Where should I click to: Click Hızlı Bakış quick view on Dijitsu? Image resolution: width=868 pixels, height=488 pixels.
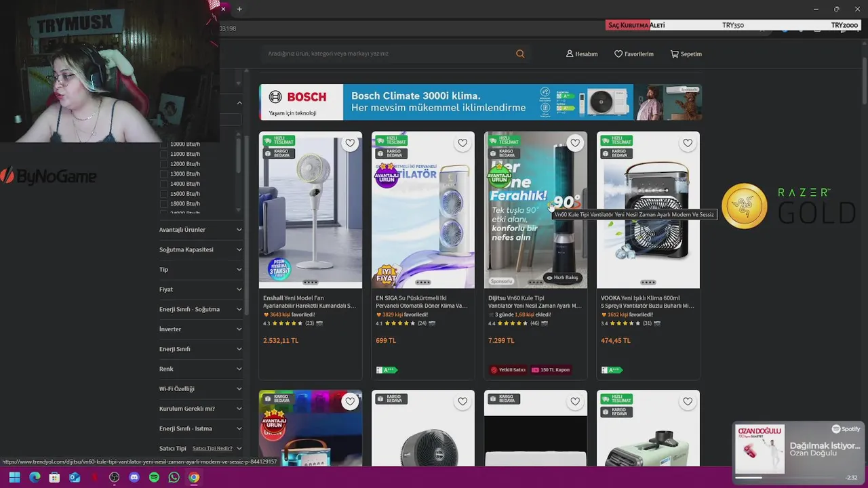click(x=562, y=277)
